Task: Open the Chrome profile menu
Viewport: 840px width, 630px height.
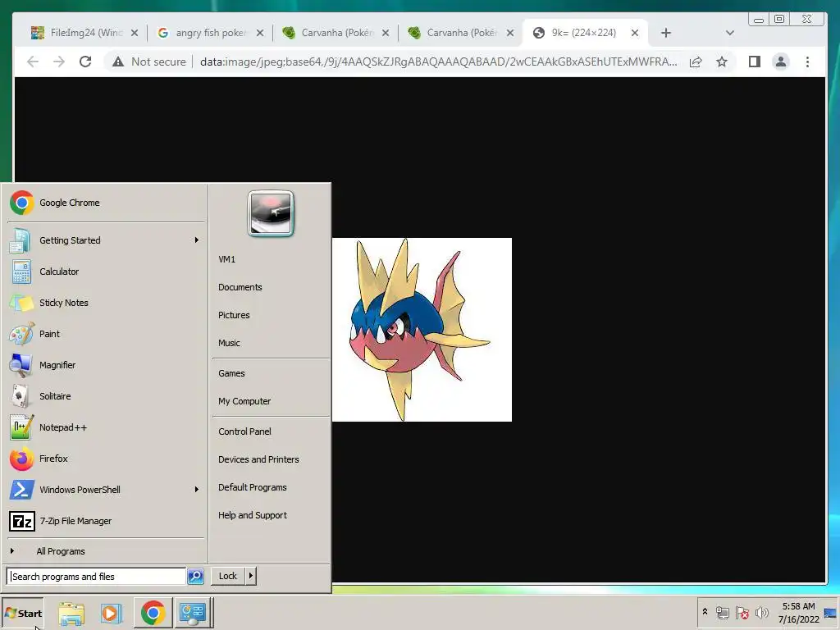Action: click(781, 62)
